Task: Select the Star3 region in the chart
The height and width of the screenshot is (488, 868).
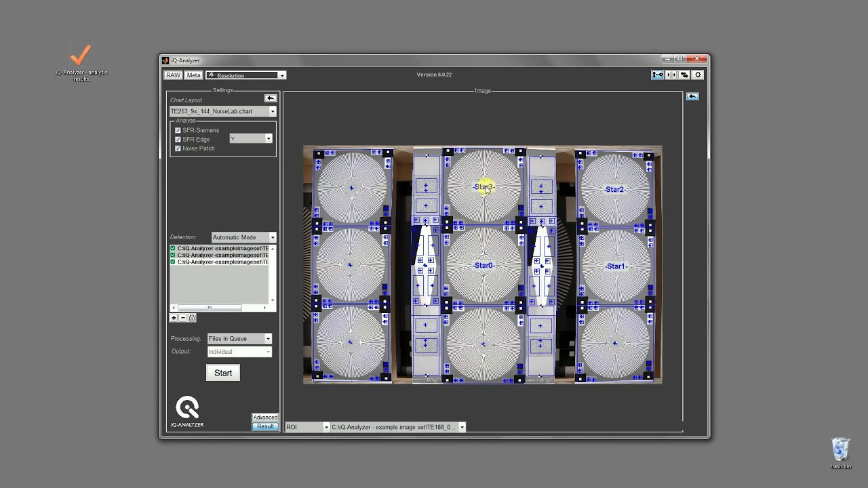Action: coord(484,186)
